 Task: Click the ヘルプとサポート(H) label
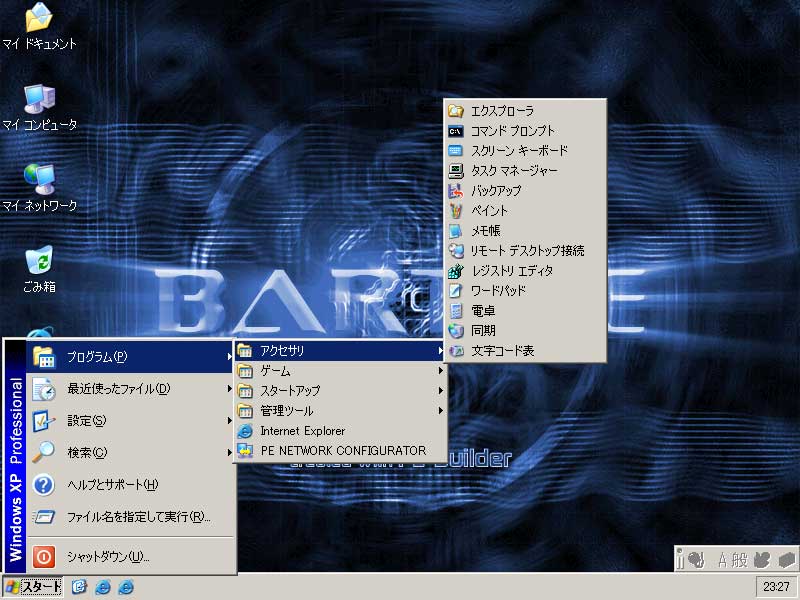click(x=113, y=485)
